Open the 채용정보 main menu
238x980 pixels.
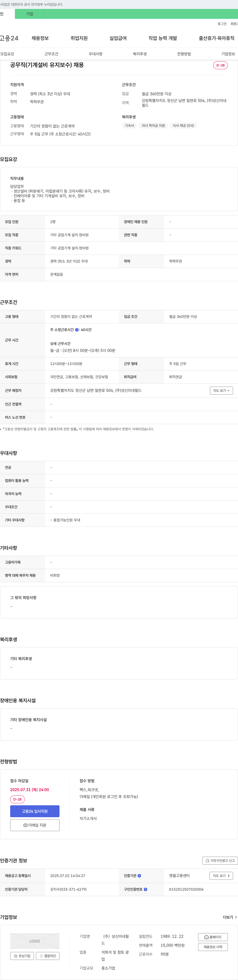pyautogui.click(x=40, y=38)
